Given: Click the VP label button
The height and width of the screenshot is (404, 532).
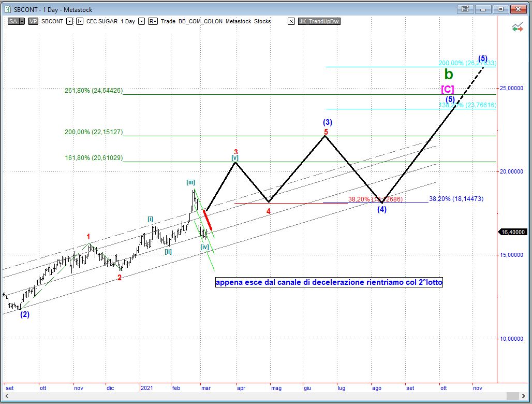Looking at the screenshot, I should [x=34, y=21].
